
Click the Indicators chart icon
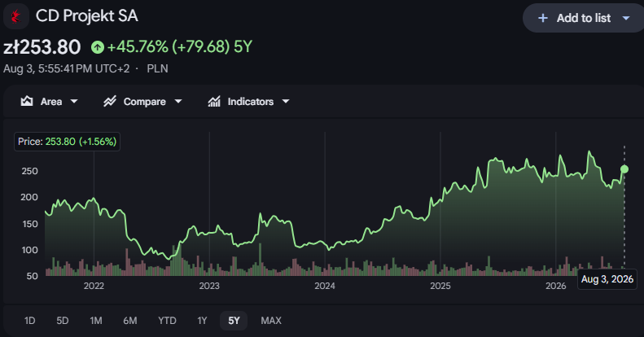pos(214,102)
